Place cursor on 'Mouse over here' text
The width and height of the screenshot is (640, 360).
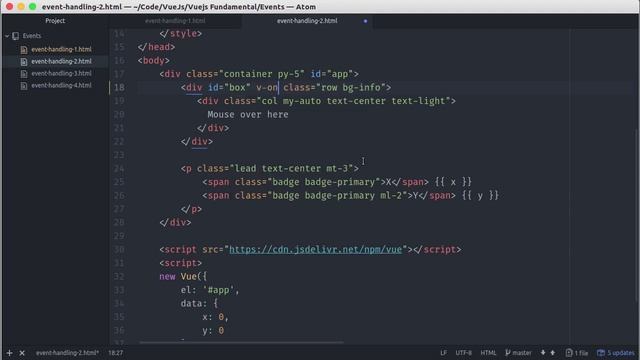tap(248, 115)
